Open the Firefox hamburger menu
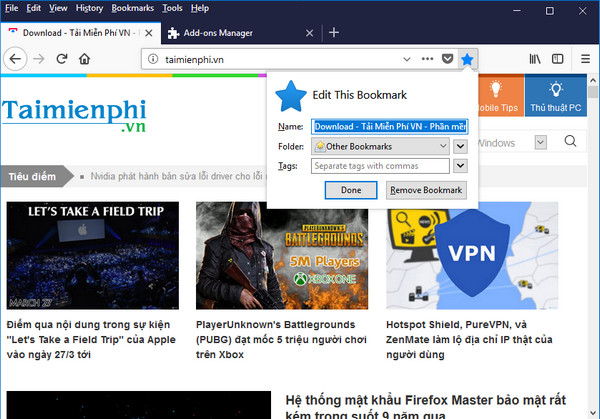This screenshot has width=600, height=419. (x=585, y=59)
